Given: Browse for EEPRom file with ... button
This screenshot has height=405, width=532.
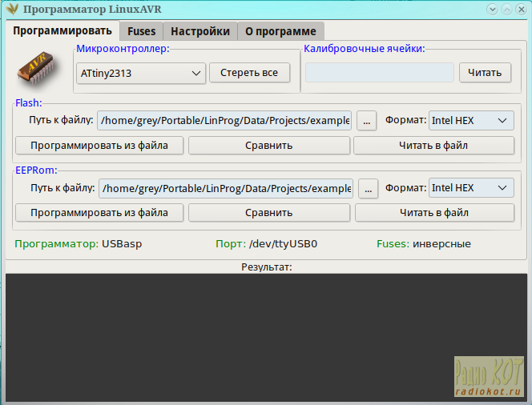Looking at the screenshot, I should (x=368, y=188).
